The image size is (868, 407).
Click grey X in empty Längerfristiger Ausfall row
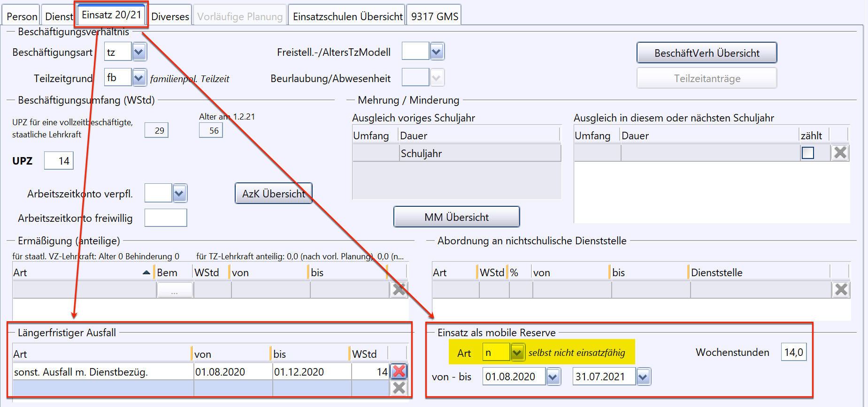point(399,388)
